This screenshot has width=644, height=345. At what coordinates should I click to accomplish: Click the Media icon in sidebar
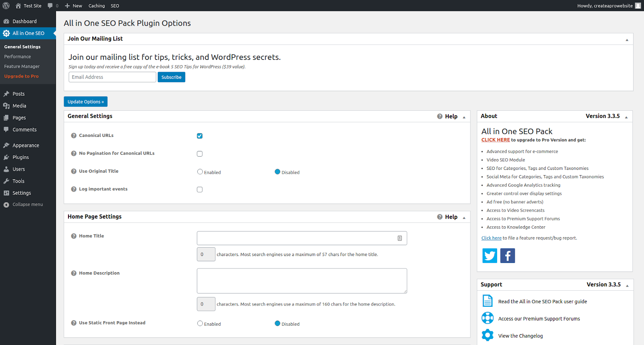pos(6,106)
